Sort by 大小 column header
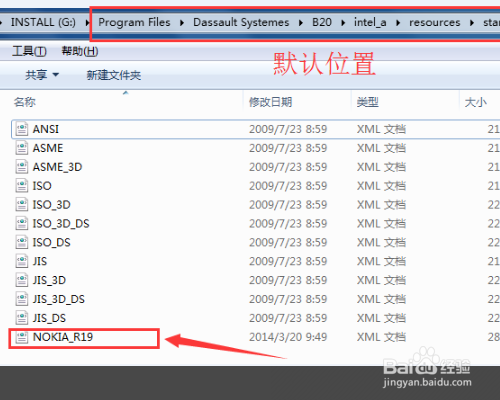500x400 pixels. (476, 102)
